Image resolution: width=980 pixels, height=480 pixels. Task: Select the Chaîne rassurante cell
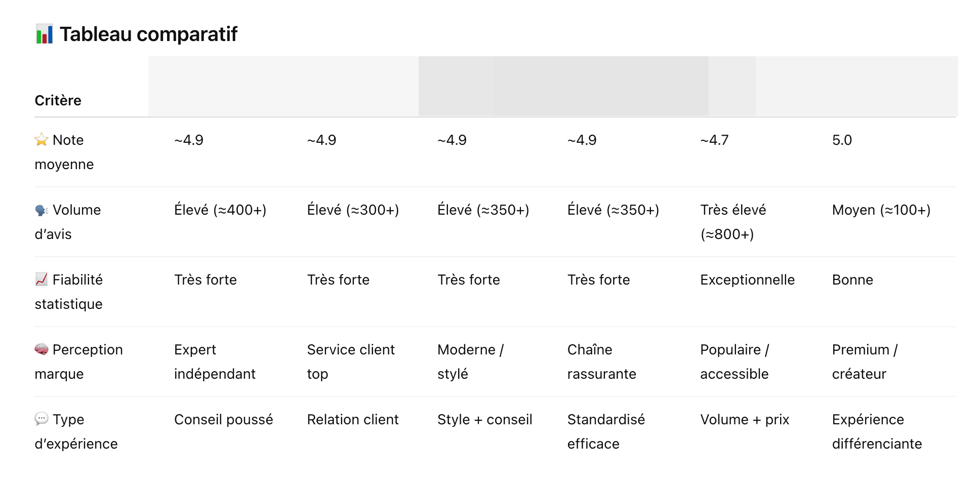point(601,362)
